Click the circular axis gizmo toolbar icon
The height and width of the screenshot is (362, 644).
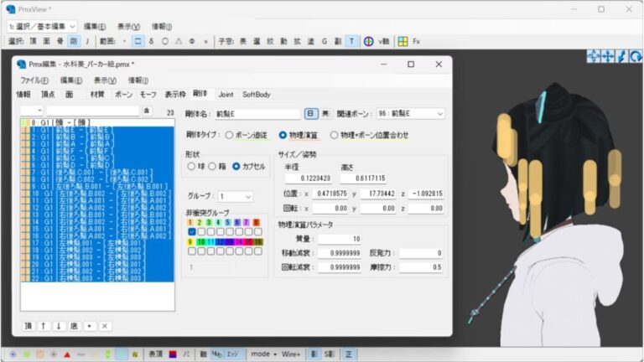click(x=368, y=41)
